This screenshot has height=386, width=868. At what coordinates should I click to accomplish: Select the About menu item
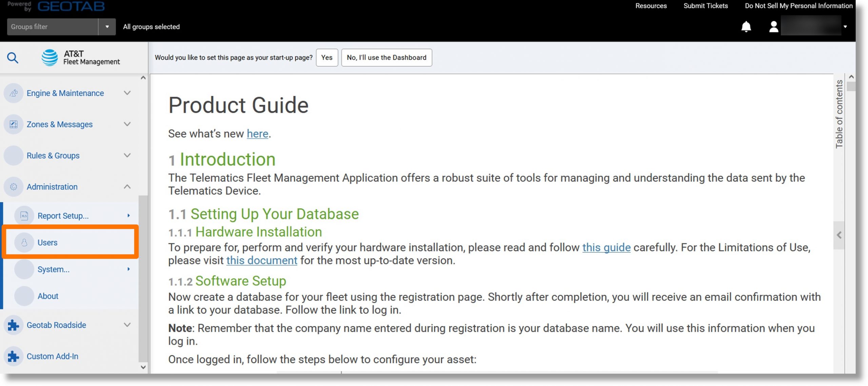click(x=47, y=296)
